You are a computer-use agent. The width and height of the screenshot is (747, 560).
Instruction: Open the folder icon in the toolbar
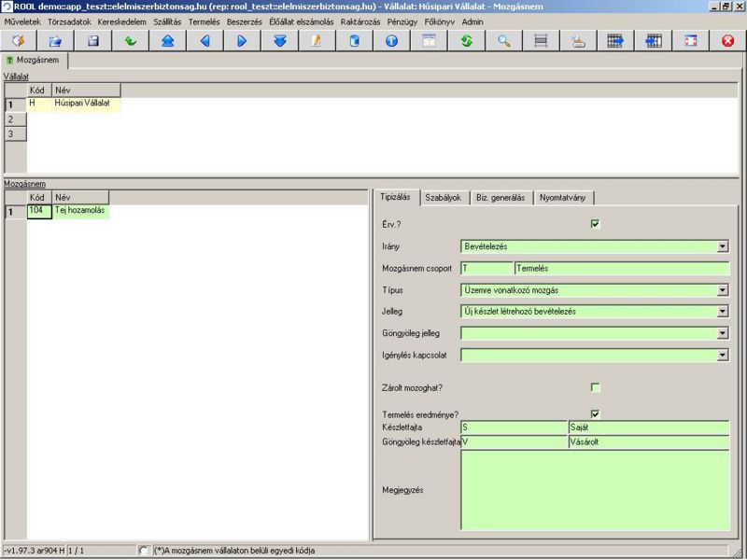[x=55, y=41]
